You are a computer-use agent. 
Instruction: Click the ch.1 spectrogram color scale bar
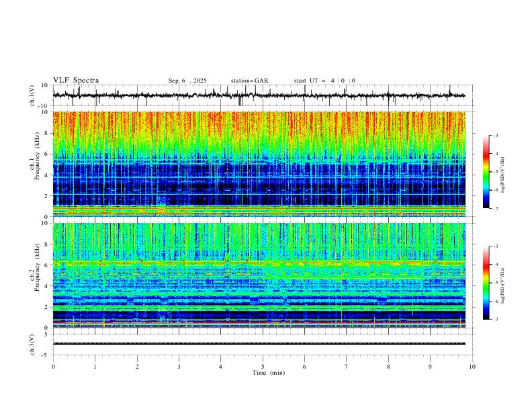point(486,172)
